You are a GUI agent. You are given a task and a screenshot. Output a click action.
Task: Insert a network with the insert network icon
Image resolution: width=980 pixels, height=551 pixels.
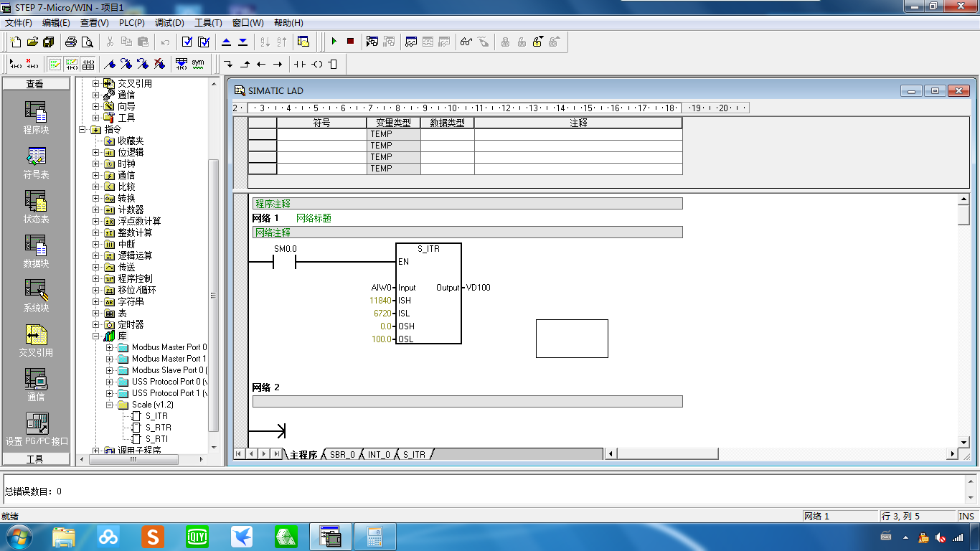coord(15,64)
